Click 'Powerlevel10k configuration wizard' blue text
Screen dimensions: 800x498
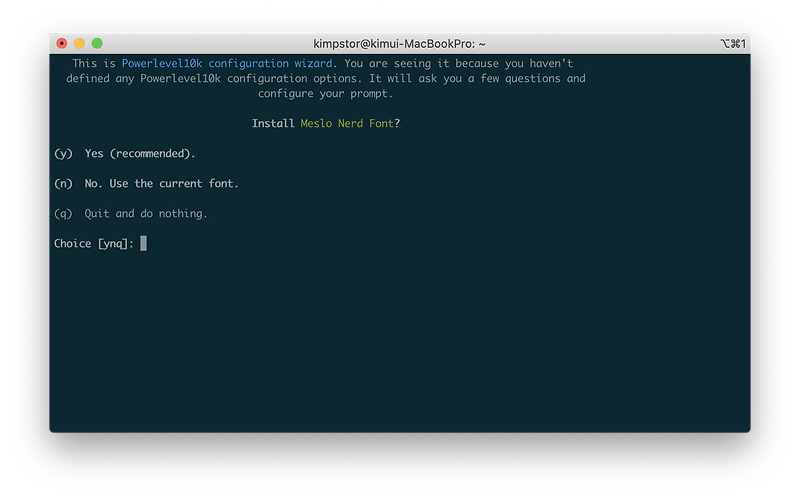227,64
